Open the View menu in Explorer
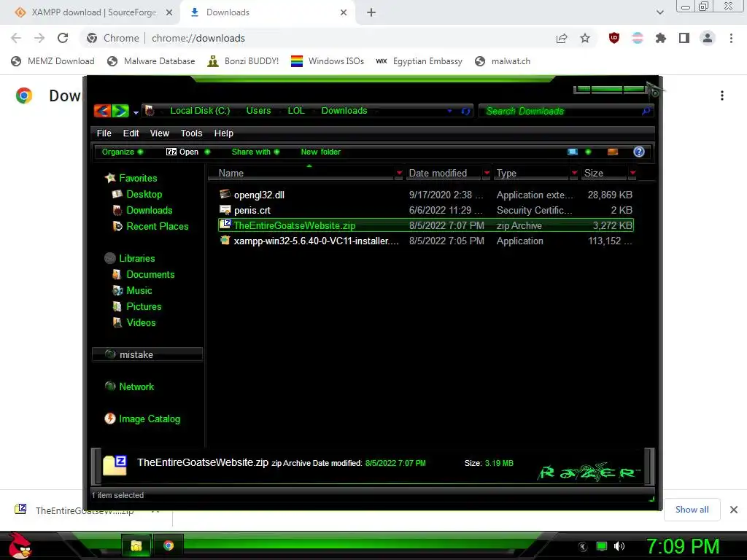This screenshot has height=560, width=747. [x=160, y=133]
